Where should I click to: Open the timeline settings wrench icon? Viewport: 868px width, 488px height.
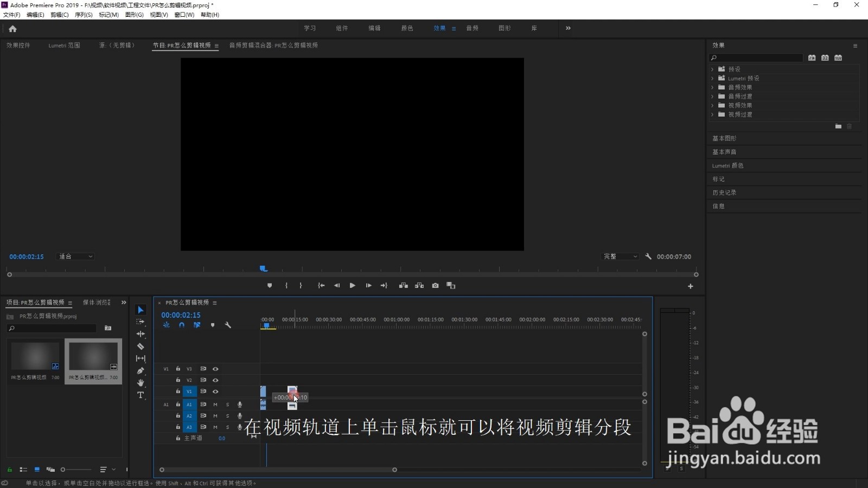tap(228, 325)
